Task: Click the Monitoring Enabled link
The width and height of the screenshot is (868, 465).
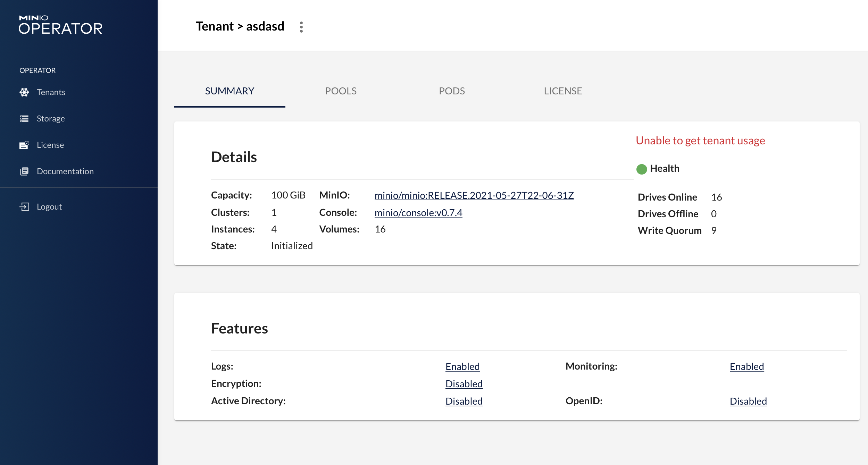Action: click(747, 366)
